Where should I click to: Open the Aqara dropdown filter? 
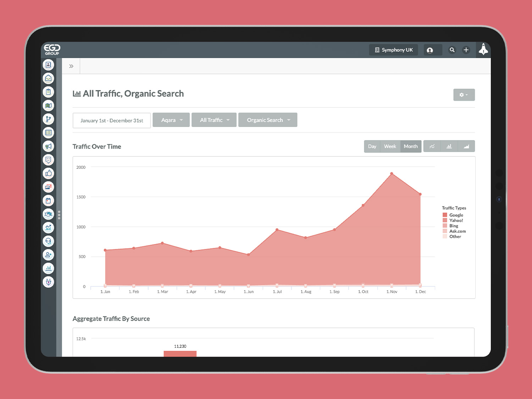[171, 120]
